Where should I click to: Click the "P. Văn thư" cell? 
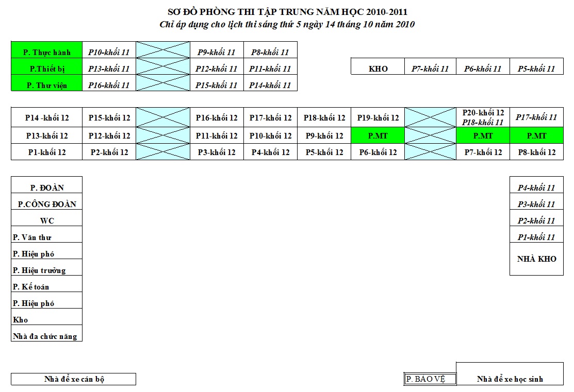tap(46, 237)
